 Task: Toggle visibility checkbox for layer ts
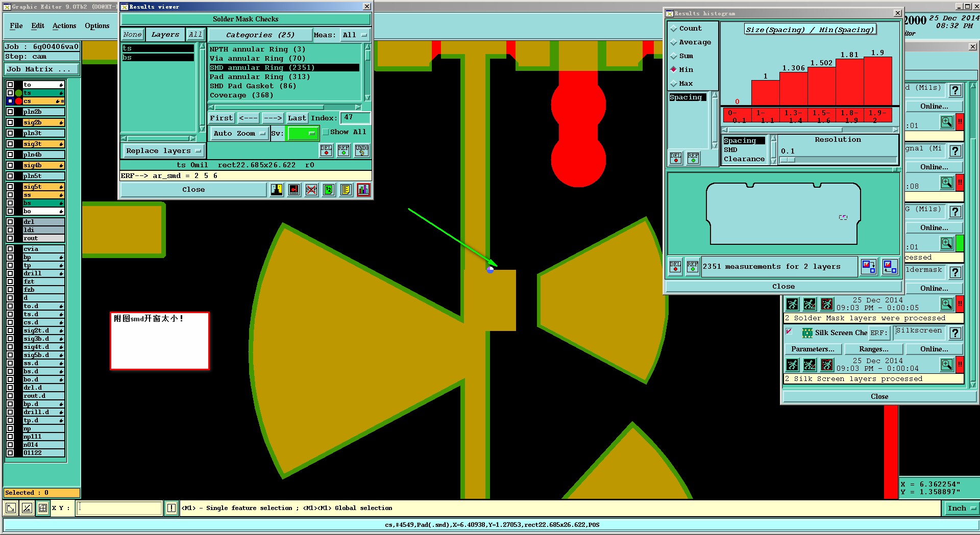point(10,93)
